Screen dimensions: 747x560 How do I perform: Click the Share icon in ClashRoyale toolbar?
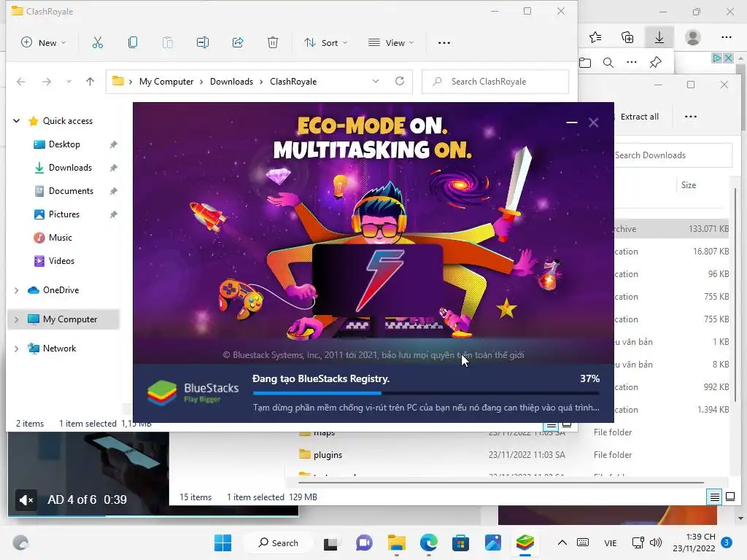click(238, 43)
